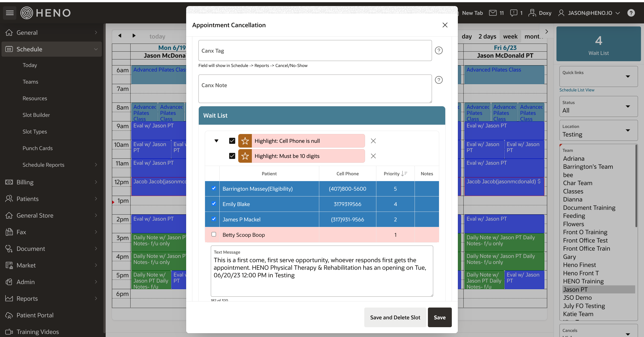This screenshot has width=644, height=337.
Task: Click the Wait List star icon for first highlight
Action: pyautogui.click(x=245, y=140)
